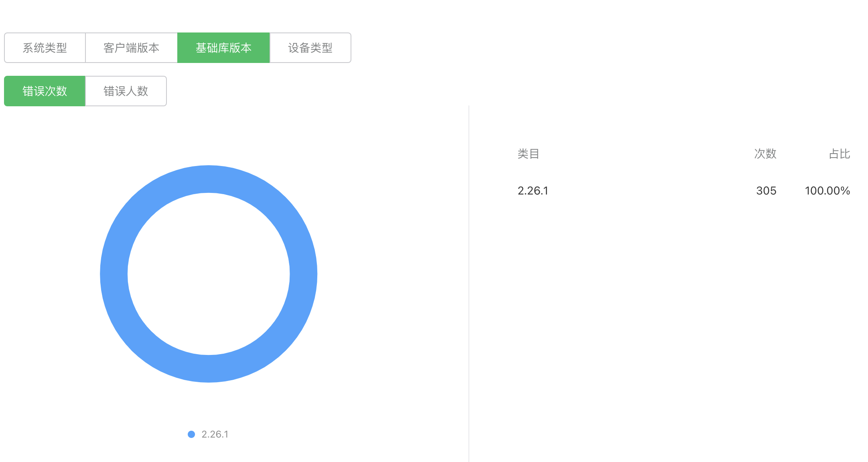This screenshot has width=868, height=462.
Task: Open the 客户端版本 tab
Action: tap(131, 48)
